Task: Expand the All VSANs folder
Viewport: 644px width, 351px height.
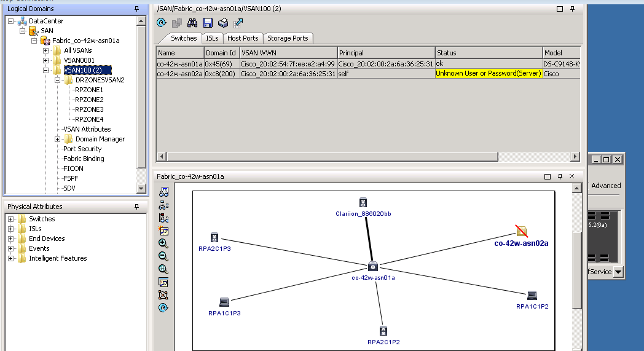Action: coord(46,50)
